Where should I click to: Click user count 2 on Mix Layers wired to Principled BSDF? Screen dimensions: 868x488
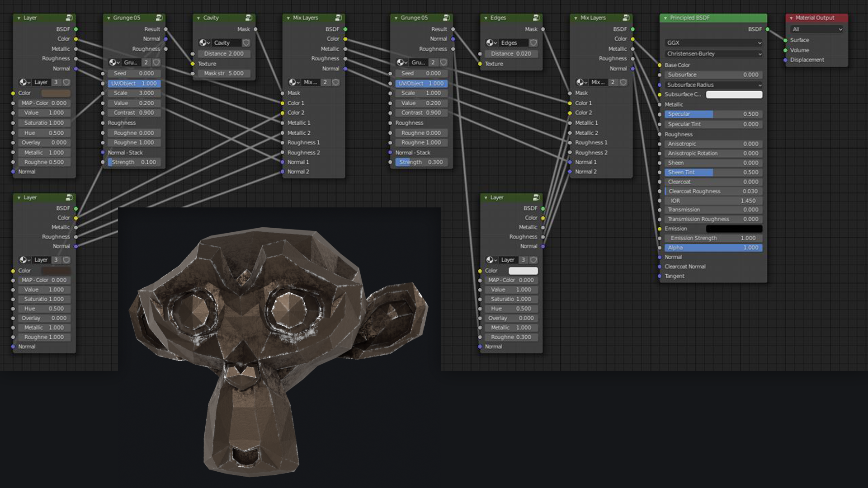click(x=613, y=82)
